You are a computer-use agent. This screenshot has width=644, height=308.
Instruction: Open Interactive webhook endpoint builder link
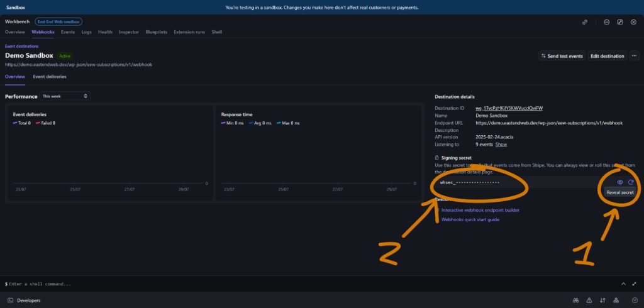click(x=480, y=211)
